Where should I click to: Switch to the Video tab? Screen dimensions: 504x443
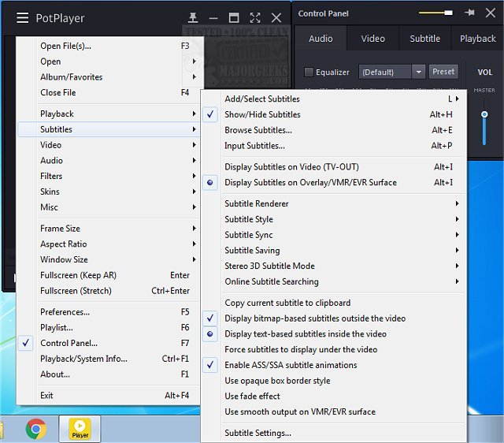[372, 38]
